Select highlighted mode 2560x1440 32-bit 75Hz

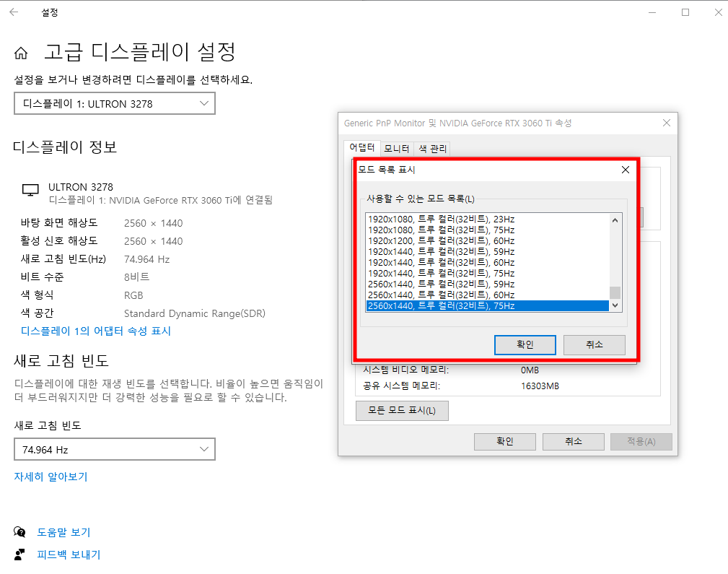(487, 306)
